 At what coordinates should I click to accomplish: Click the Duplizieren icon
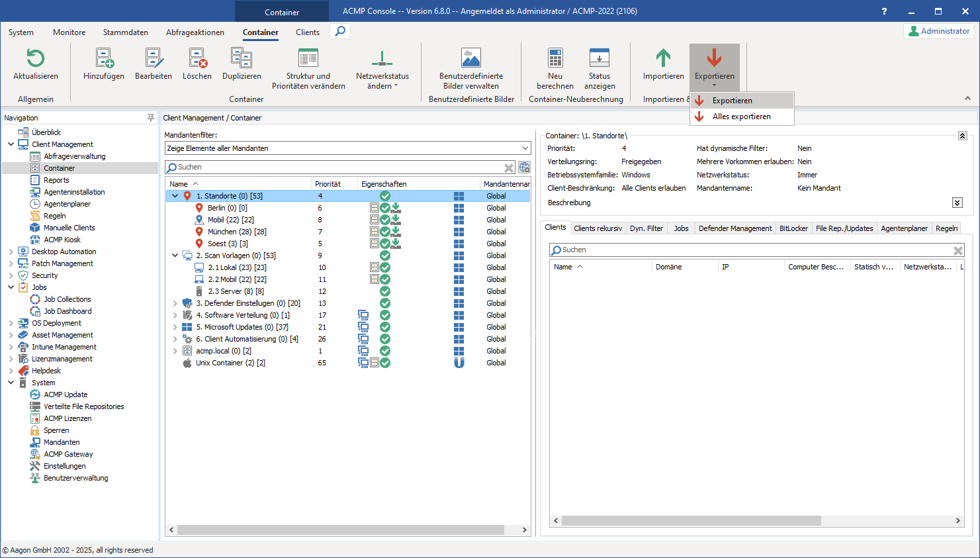pyautogui.click(x=242, y=59)
